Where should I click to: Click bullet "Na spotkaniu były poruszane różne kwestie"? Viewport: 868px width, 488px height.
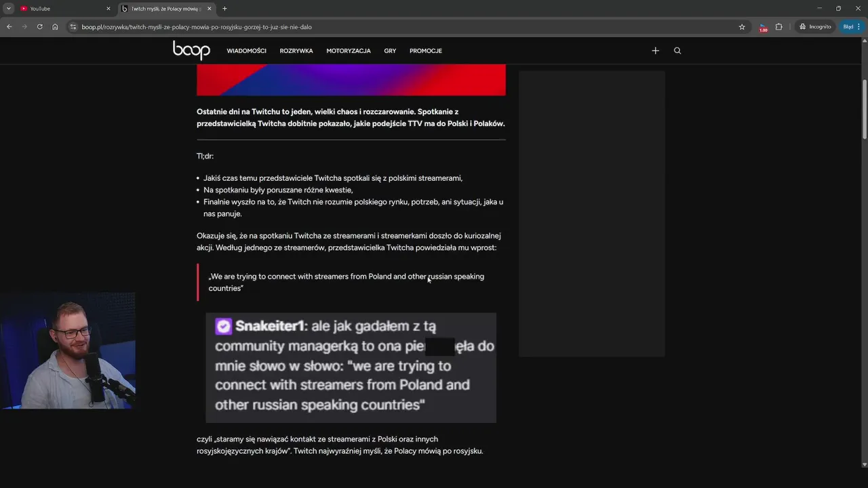[x=278, y=190]
